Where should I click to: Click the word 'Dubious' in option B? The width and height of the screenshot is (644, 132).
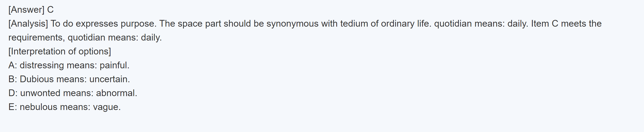[36, 79]
